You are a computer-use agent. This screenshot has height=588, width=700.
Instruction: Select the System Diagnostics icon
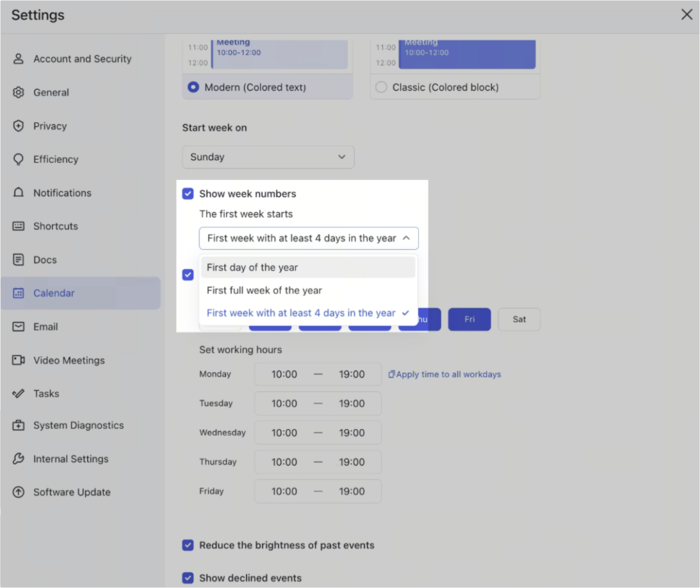tap(17, 425)
